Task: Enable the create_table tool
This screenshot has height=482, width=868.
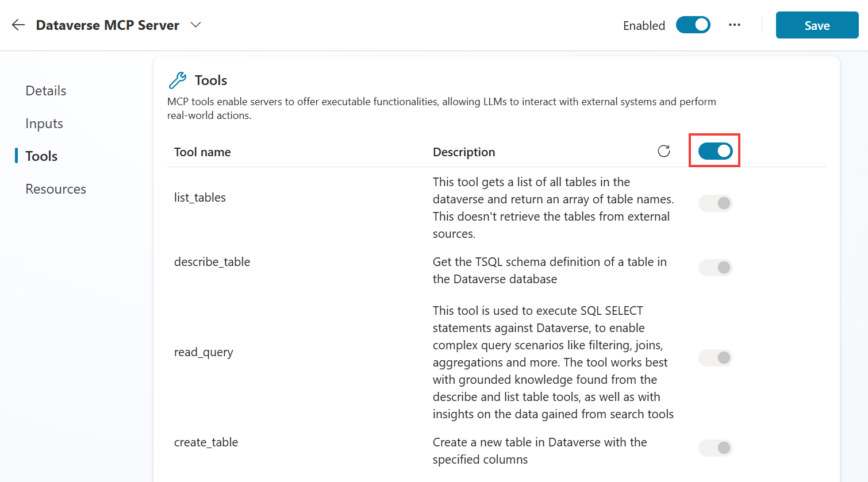Action: coord(715,448)
